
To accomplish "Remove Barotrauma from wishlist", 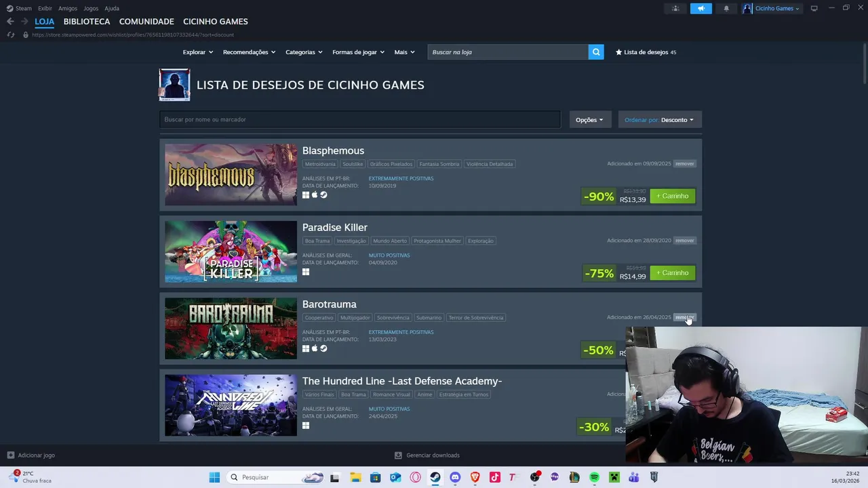I will tap(685, 317).
